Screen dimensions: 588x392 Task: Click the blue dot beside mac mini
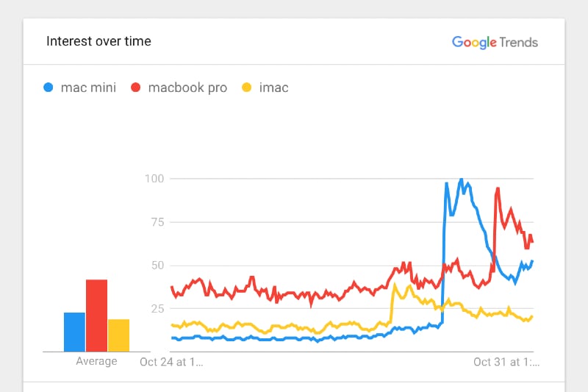[x=49, y=88]
